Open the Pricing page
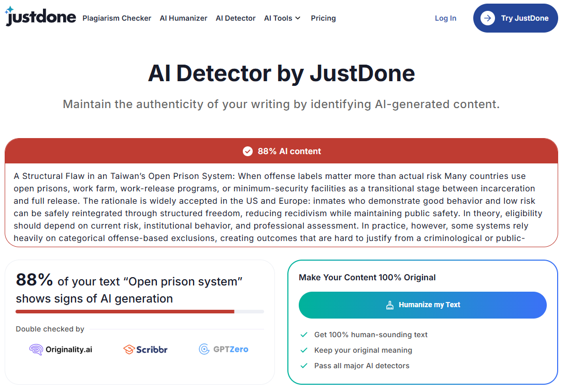 click(x=323, y=18)
